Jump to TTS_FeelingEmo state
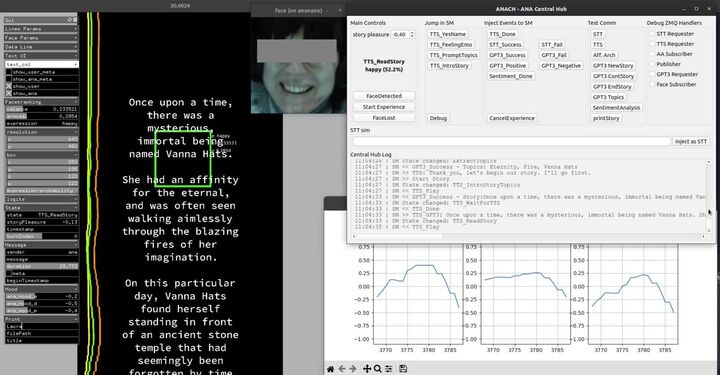Viewport: 720px width, 375px height. point(451,45)
